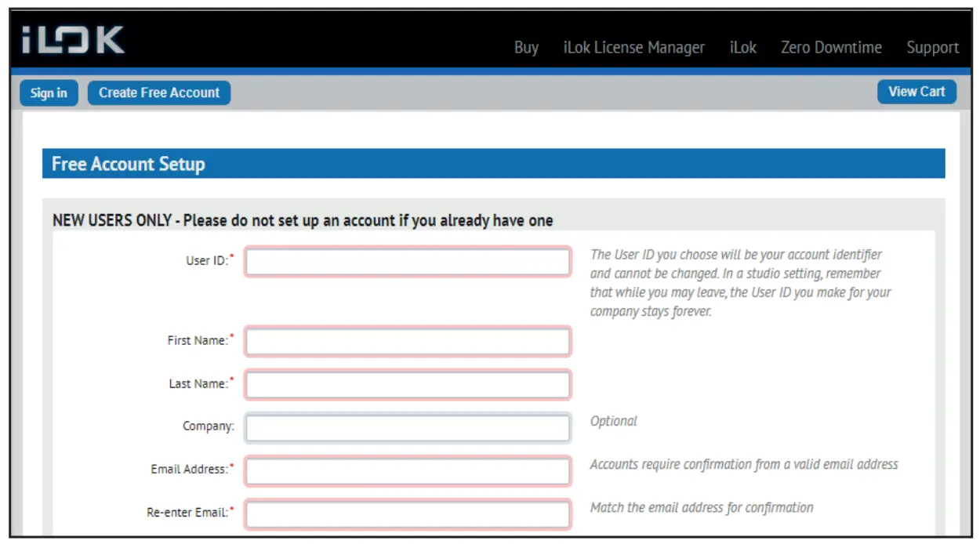
Task: Click the Company: label
Action: tap(208, 426)
